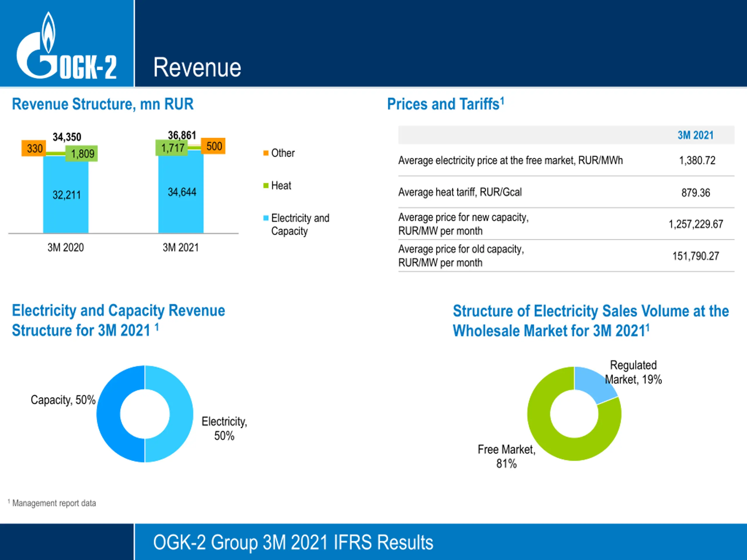This screenshot has width=747, height=560.
Task: Select the 'Prices and Tariffs' heading
Action: [x=446, y=104]
